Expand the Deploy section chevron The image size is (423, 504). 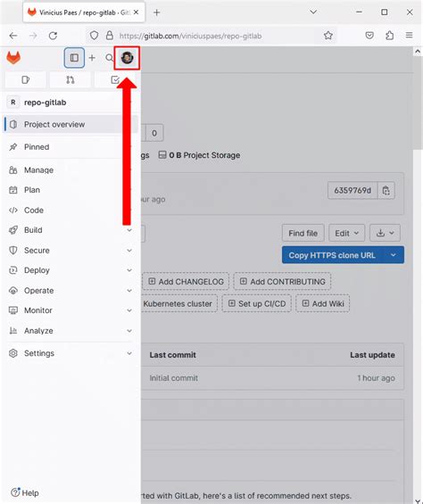pos(129,270)
